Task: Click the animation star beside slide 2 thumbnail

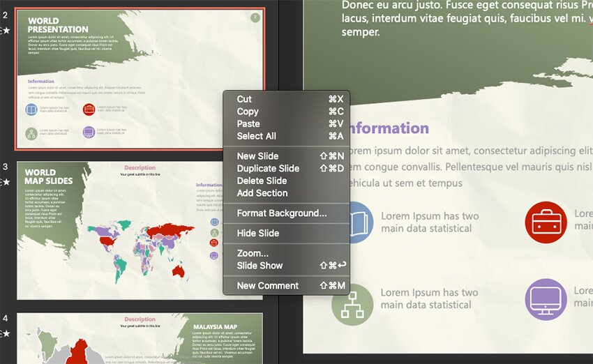Action: coord(6,31)
